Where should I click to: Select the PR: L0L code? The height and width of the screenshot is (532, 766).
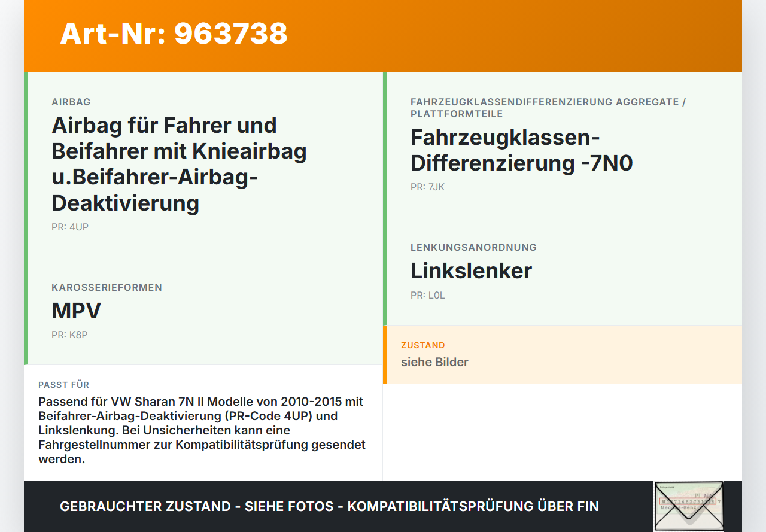tap(427, 295)
